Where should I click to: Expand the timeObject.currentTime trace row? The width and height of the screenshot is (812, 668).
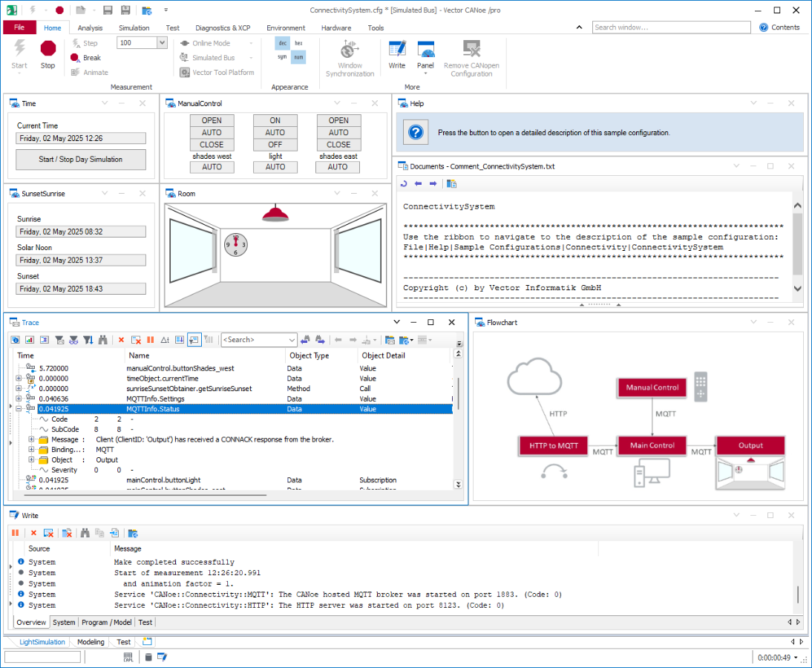(x=19, y=379)
